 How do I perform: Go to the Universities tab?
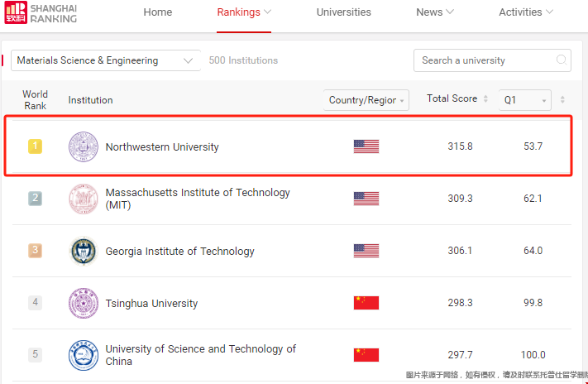pos(343,12)
